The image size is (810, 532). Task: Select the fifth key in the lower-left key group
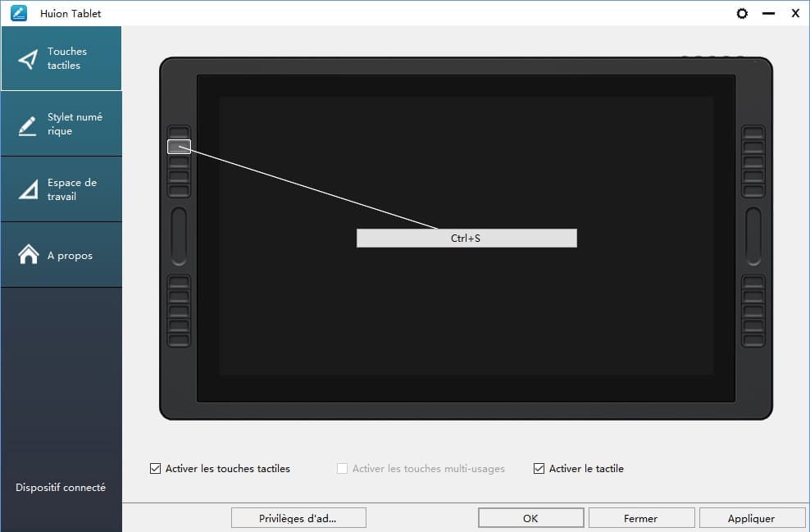click(180, 340)
